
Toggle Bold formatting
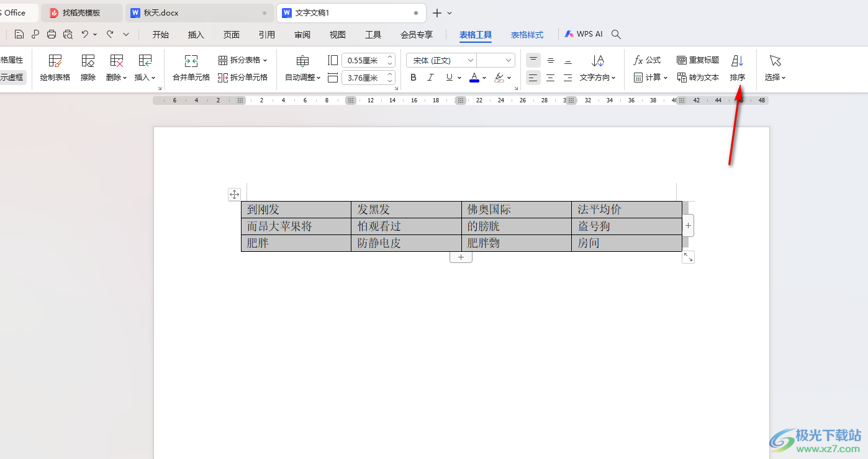(x=414, y=78)
